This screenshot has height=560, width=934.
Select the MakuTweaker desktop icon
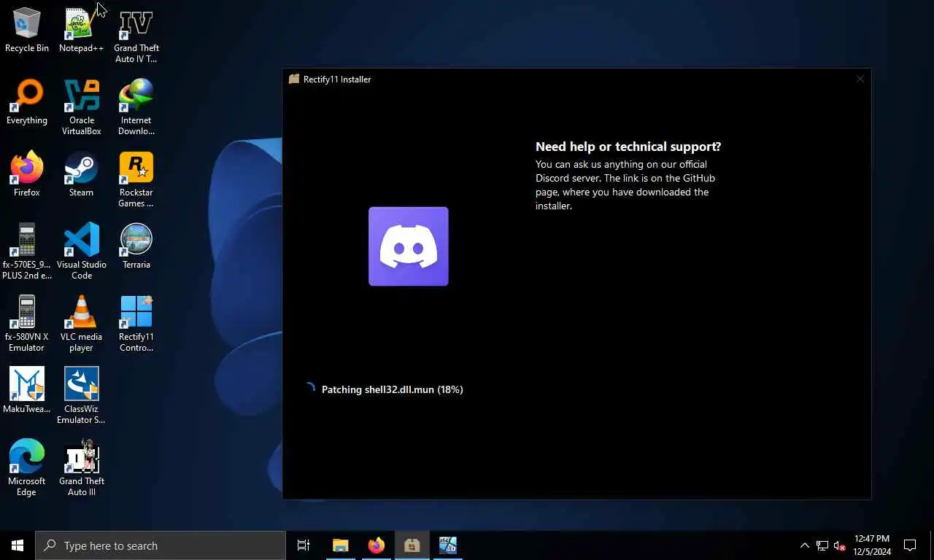point(26,392)
